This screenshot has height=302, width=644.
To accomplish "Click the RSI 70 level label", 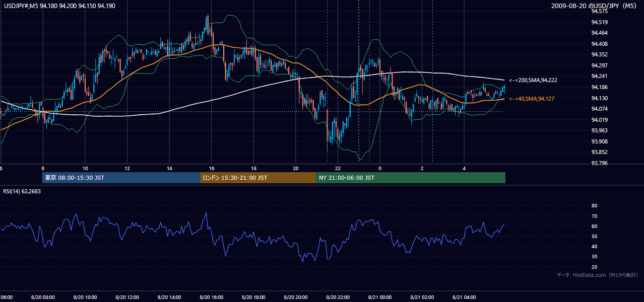I will (x=594, y=216).
